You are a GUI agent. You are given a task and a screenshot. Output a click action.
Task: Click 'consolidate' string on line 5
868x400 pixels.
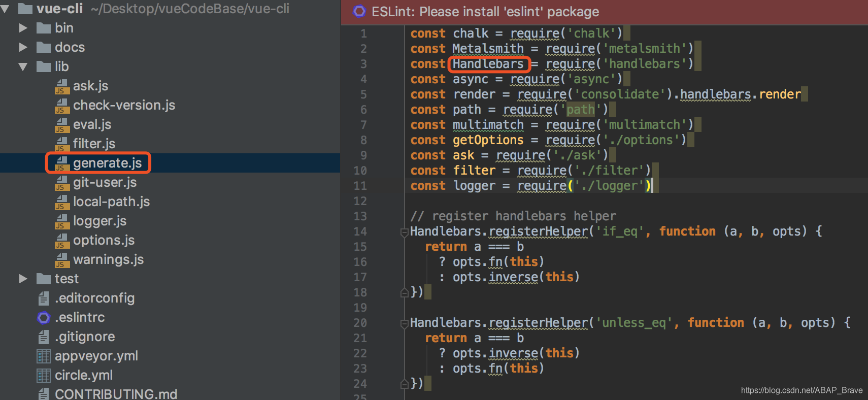coord(619,94)
